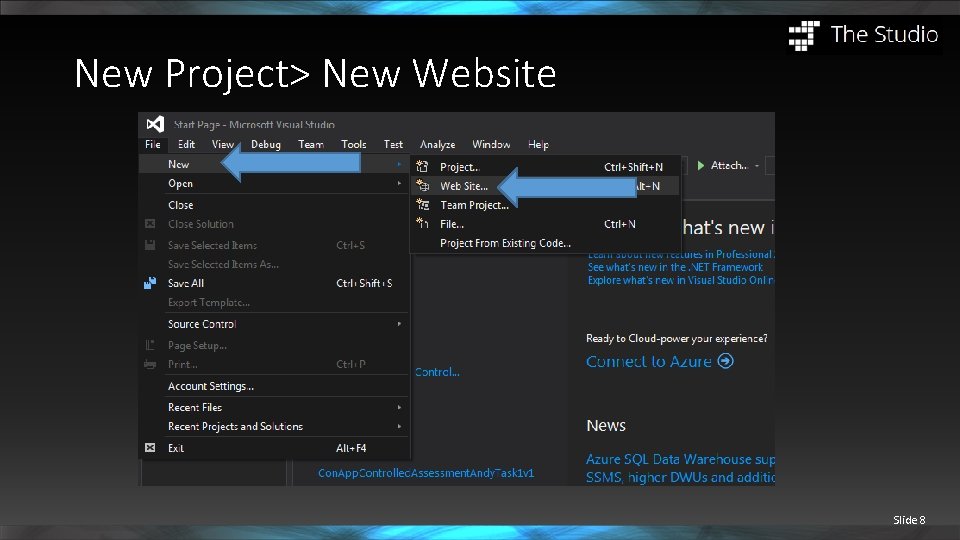The height and width of the screenshot is (540, 960).
Task: Click Ready to Cloud-power your experience text
Action: pyautogui.click(x=677, y=338)
